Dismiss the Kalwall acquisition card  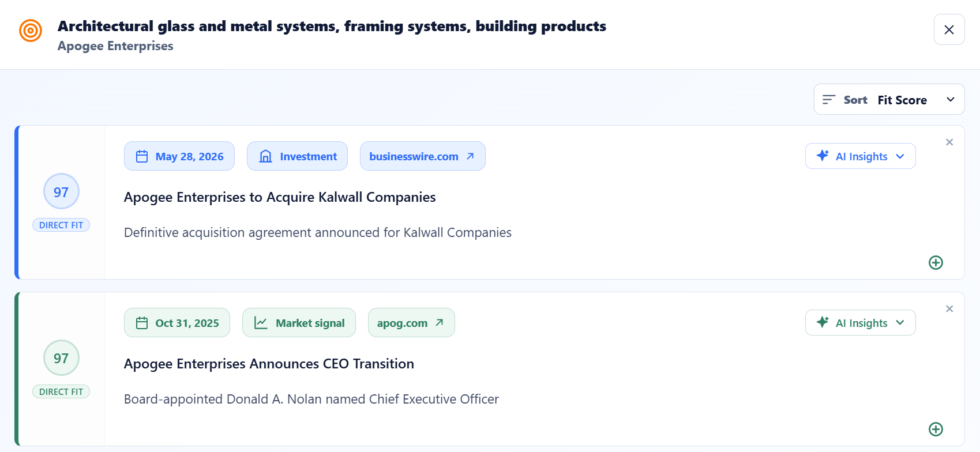(x=949, y=142)
